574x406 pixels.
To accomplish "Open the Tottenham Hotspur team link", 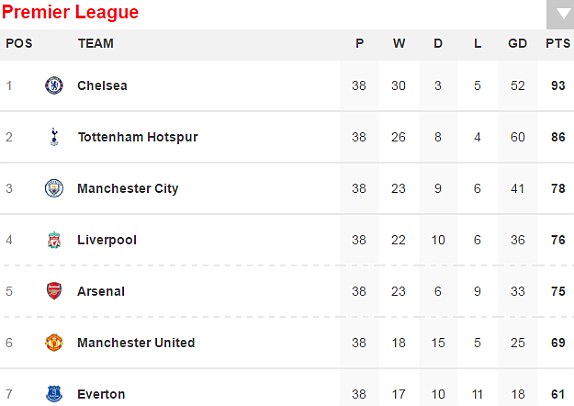I will [138, 137].
